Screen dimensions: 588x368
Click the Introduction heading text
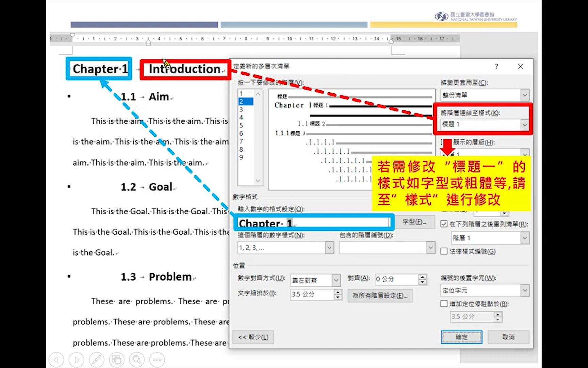point(184,69)
